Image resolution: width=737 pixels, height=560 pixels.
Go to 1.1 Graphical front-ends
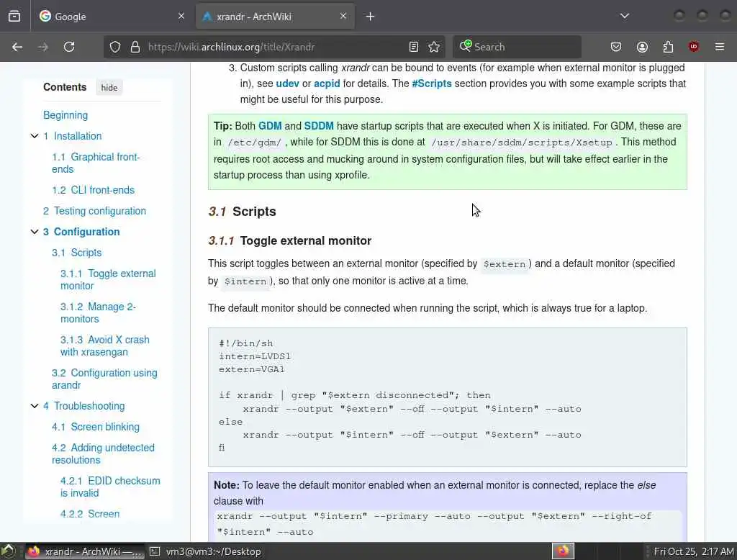(x=96, y=163)
